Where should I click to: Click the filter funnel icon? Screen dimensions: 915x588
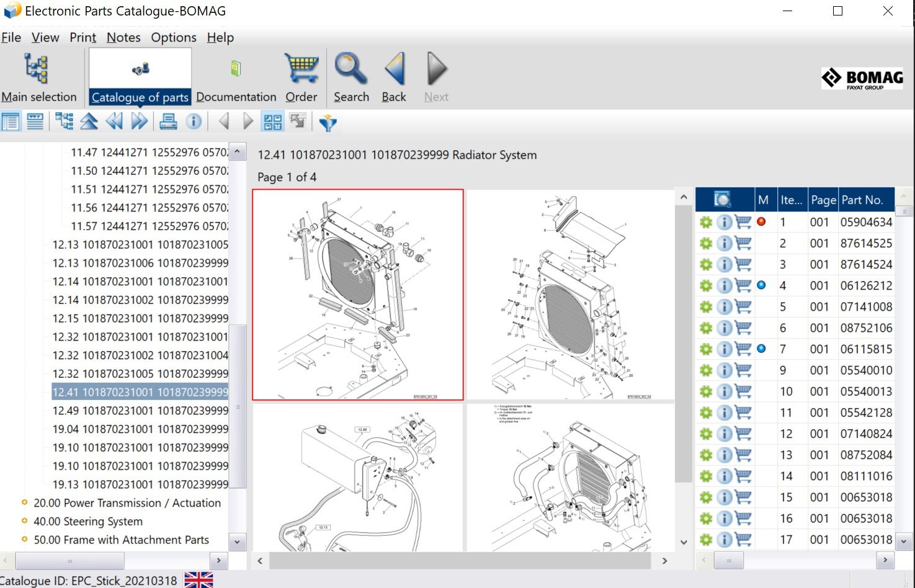[328, 122]
